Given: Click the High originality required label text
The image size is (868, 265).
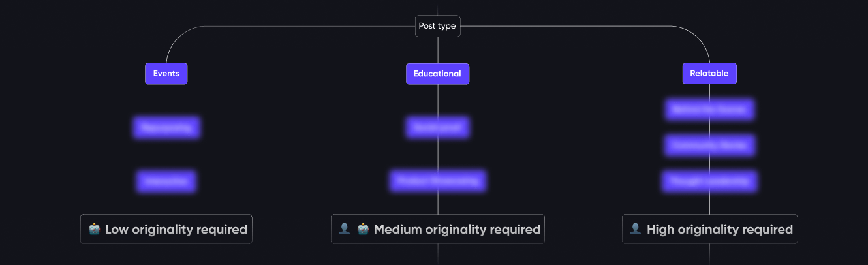Looking at the screenshot, I should [x=719, y=229].
